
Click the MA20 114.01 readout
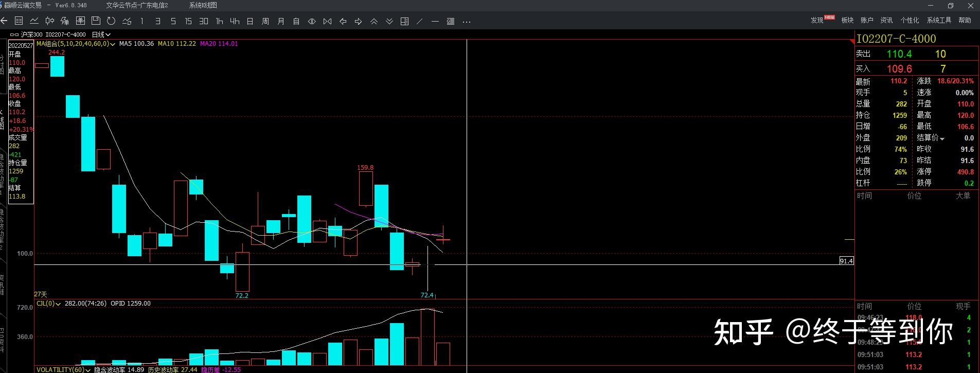[219, 44]
